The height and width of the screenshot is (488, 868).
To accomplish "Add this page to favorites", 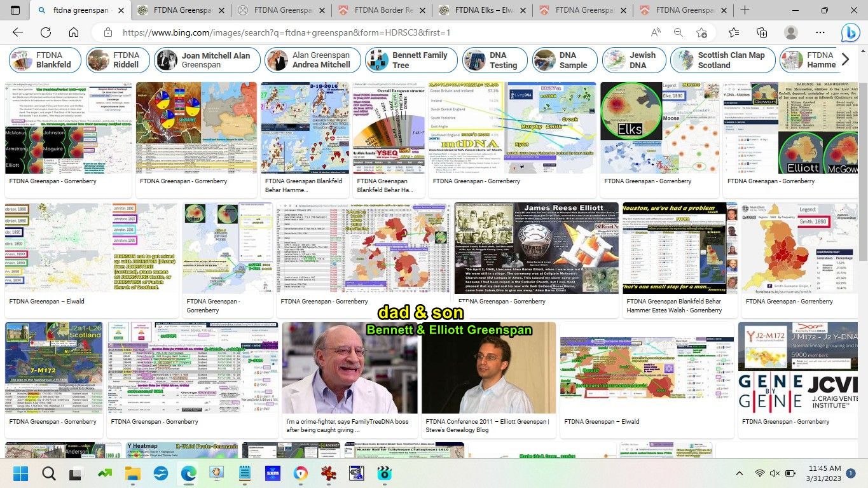I will [701, 32].
